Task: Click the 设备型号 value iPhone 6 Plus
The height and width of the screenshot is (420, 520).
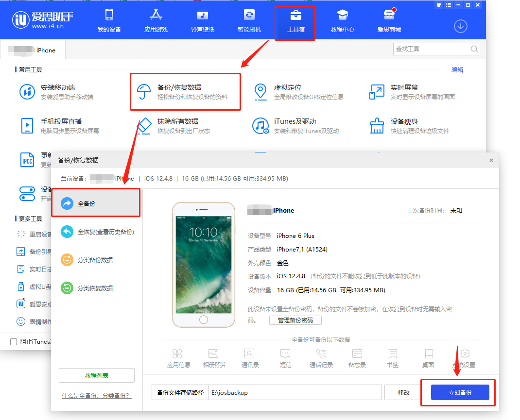Action: [x=295, y=236]
